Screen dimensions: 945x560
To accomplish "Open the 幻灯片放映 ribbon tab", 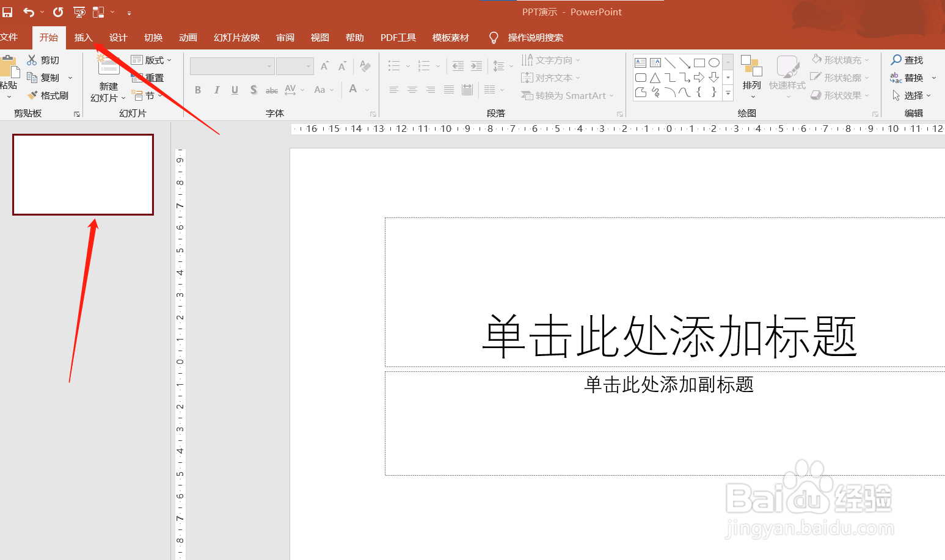I will 236,37.
